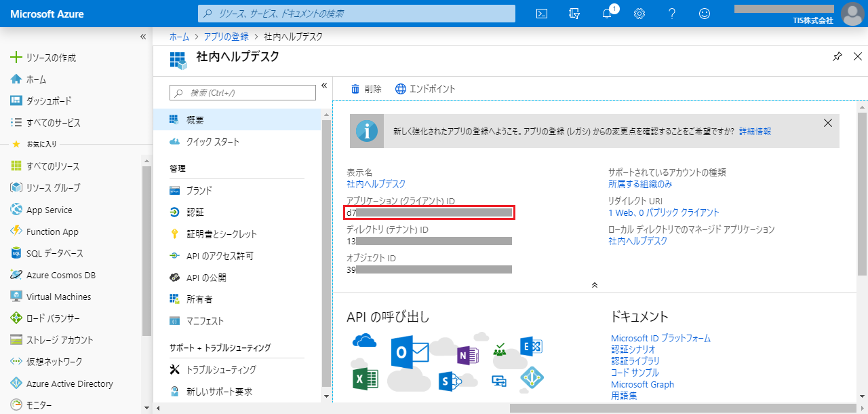The width and height of the screenshot is (868, 414).
Task: Click the left sidebar vertical scrollbar
Action: [147, 250]
